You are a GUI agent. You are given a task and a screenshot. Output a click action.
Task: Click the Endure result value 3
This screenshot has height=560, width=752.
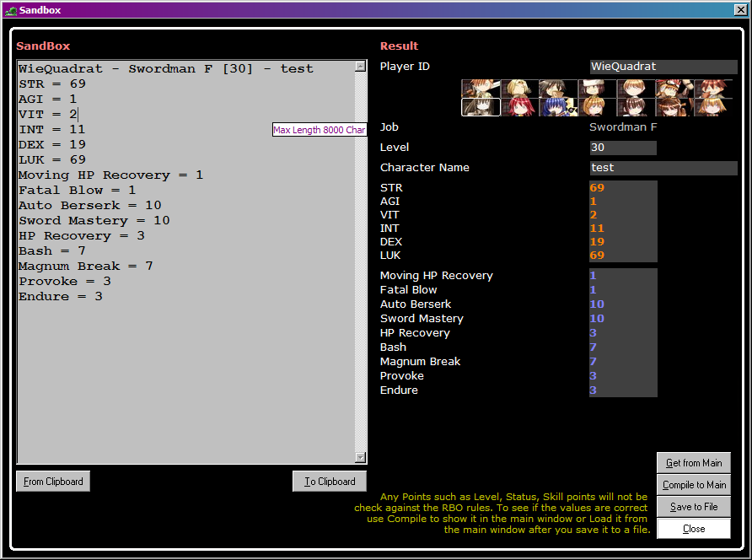point(594,390)
